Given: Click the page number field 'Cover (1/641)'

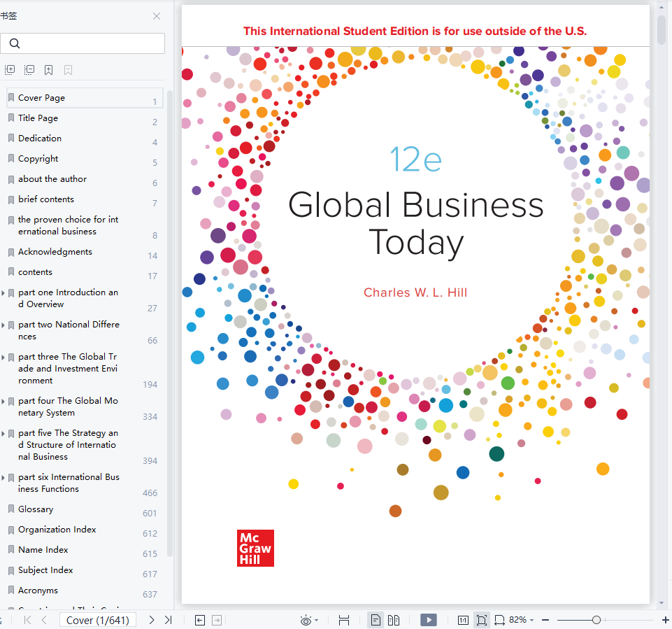Looking at the screenshot, I should pyautogui.click(x=98, y=621).
